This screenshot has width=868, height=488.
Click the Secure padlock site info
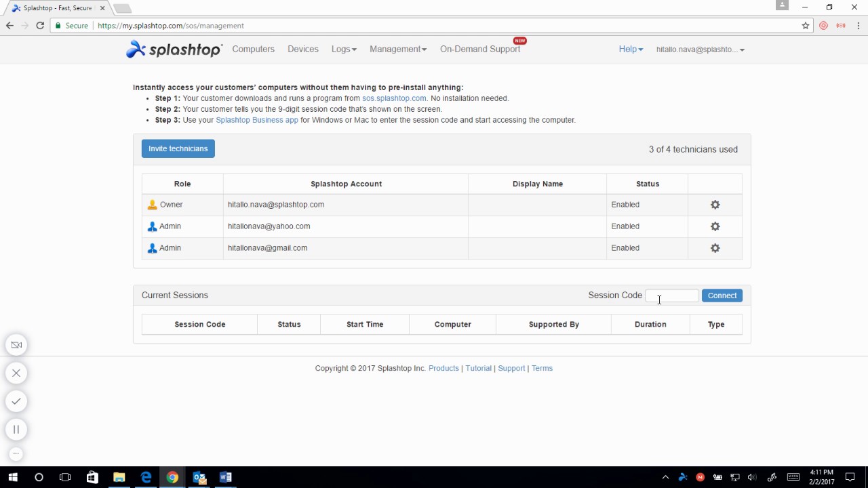[72, 26]
